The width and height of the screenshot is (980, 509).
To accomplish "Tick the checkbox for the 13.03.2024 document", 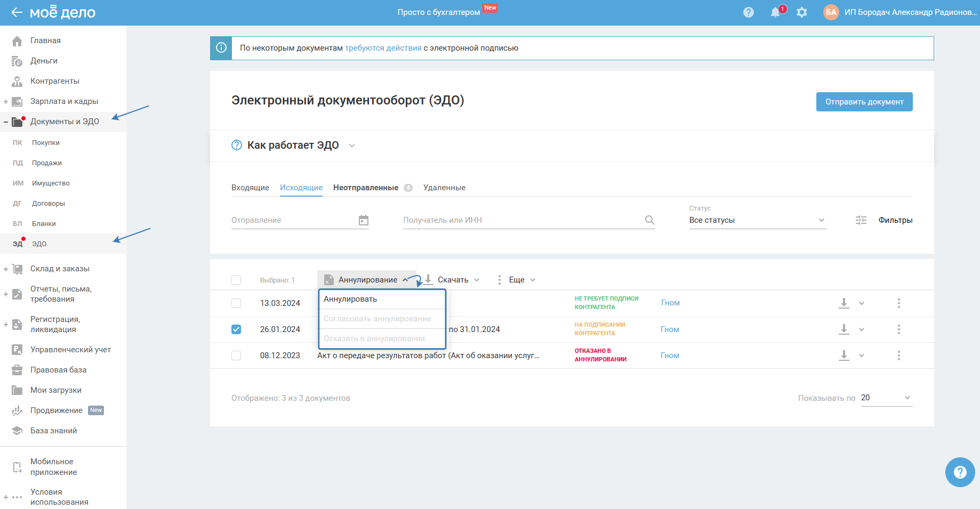I will tap(236, 303).
